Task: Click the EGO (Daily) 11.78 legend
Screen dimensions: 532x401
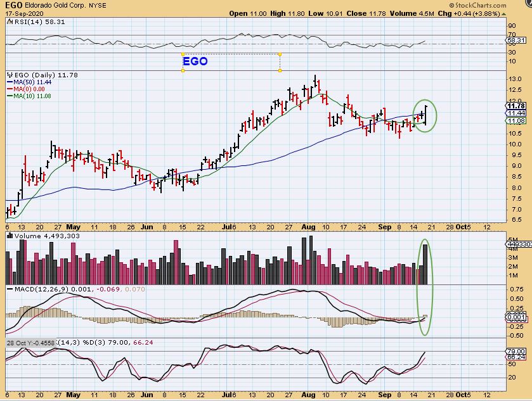Action: (x=46, y=75)
